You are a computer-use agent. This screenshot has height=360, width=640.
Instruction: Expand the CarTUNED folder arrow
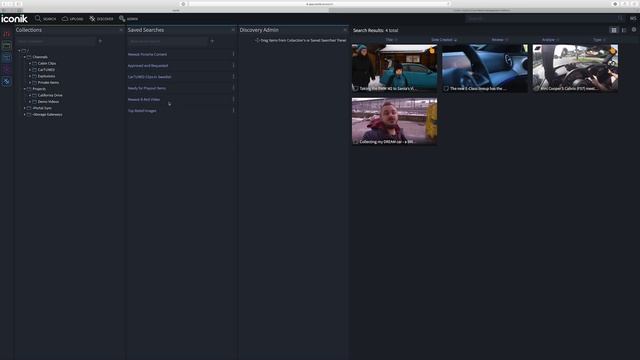pos(30,70)
